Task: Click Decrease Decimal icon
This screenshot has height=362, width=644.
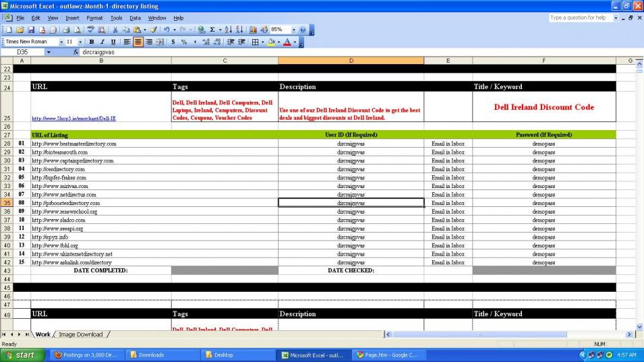Action: pyautogui.click(x=217, y=42)
